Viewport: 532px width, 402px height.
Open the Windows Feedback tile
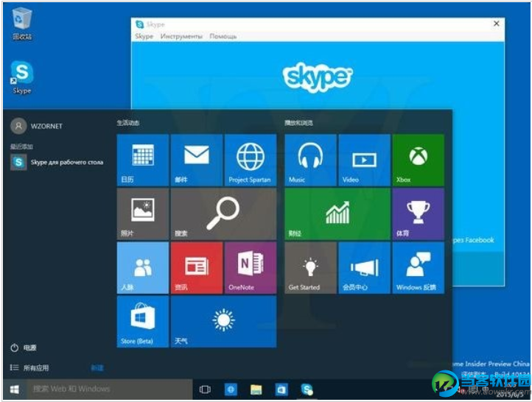[x=419, y=268]
